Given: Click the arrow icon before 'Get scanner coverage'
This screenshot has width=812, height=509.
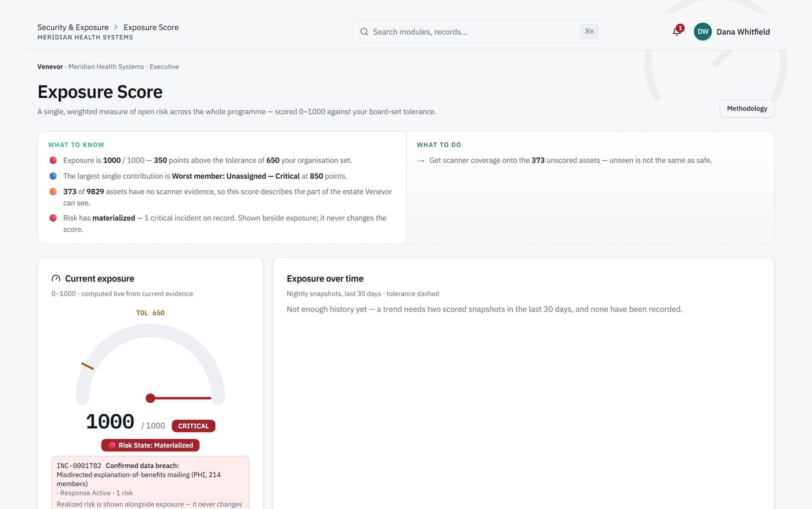Looking at the screenshot, I should [420, 161].
